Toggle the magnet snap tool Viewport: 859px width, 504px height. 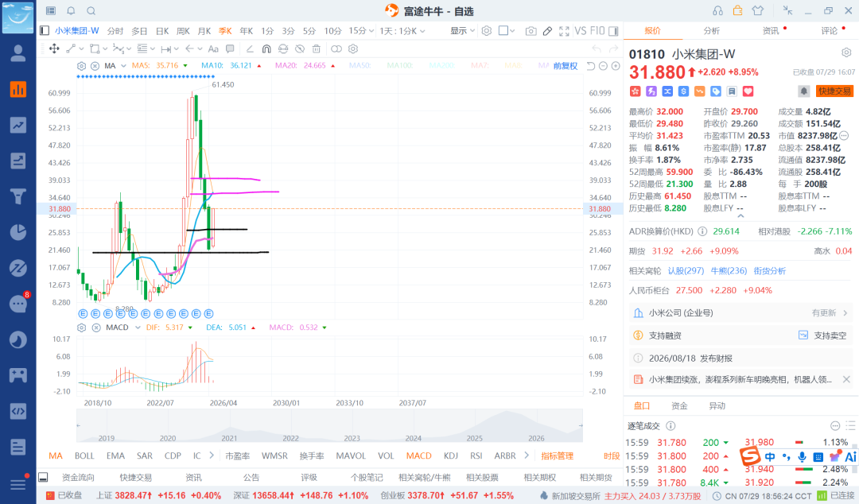[266, 48]
